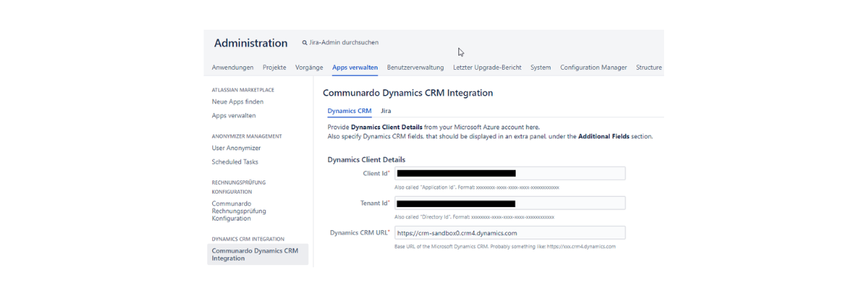Click the Dynamics CRM URL label
Image resolution: width=868 pixels, height=297 pixels.
pos(360,232)
